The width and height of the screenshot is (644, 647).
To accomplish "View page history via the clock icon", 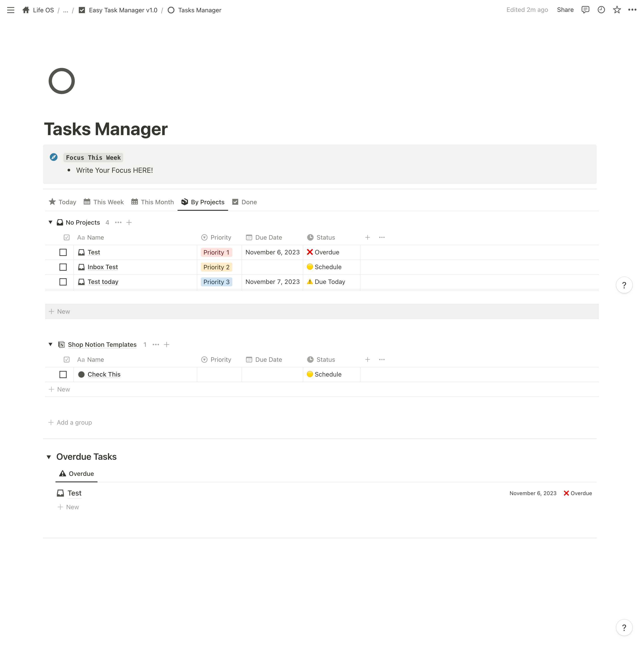I will pyautogui.click(x=601, y=10).
